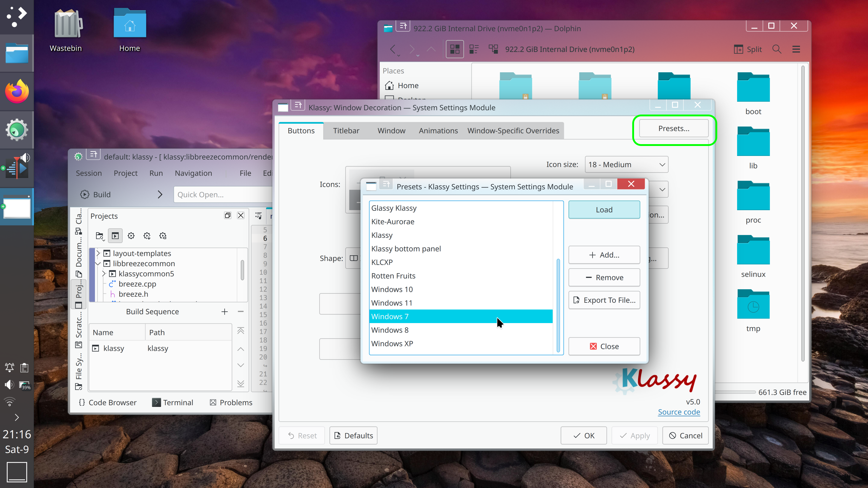
Task: Expand the layout-templates tree item
Action: (98, 253)
